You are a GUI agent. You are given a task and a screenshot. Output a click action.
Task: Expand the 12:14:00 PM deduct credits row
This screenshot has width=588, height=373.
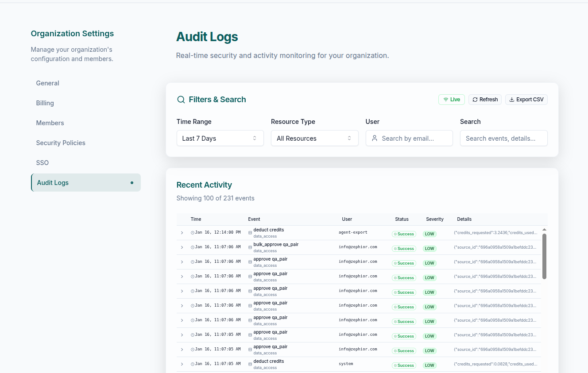click(x=182, y=233)
